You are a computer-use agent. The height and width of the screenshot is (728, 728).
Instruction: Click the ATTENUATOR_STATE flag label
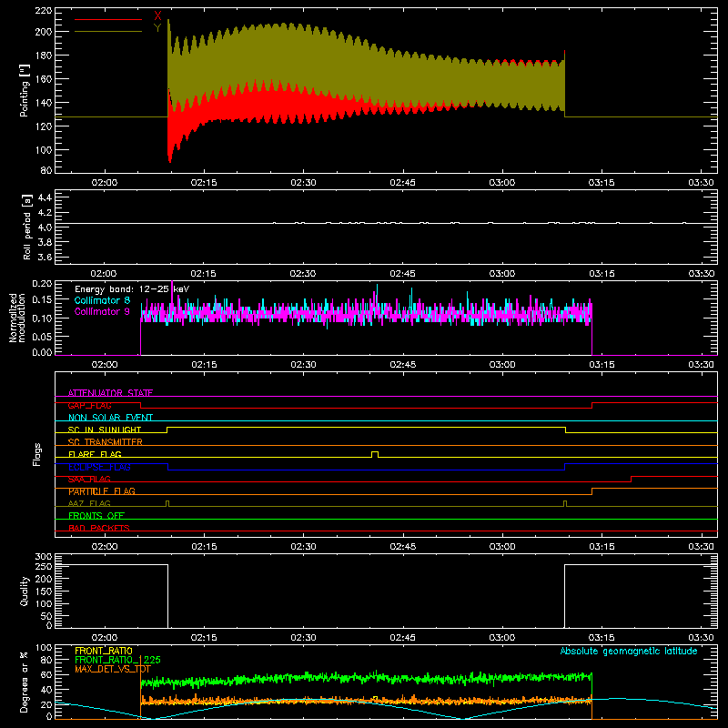110,393
